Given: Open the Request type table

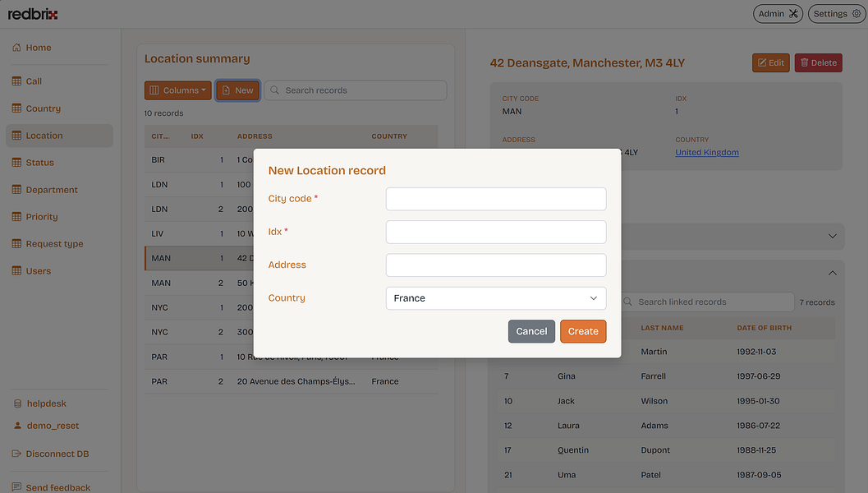Looking at the screenshot, I should (54, 244).
